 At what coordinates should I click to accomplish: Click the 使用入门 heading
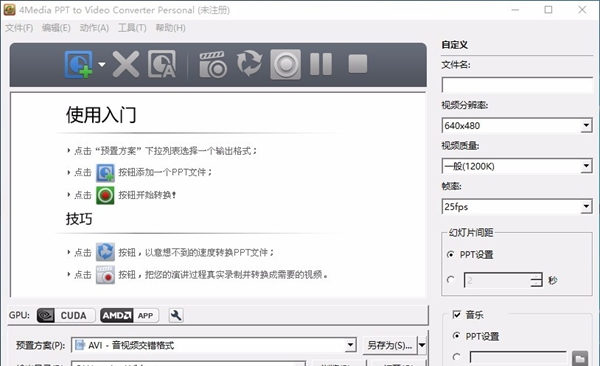click(101, 115)
